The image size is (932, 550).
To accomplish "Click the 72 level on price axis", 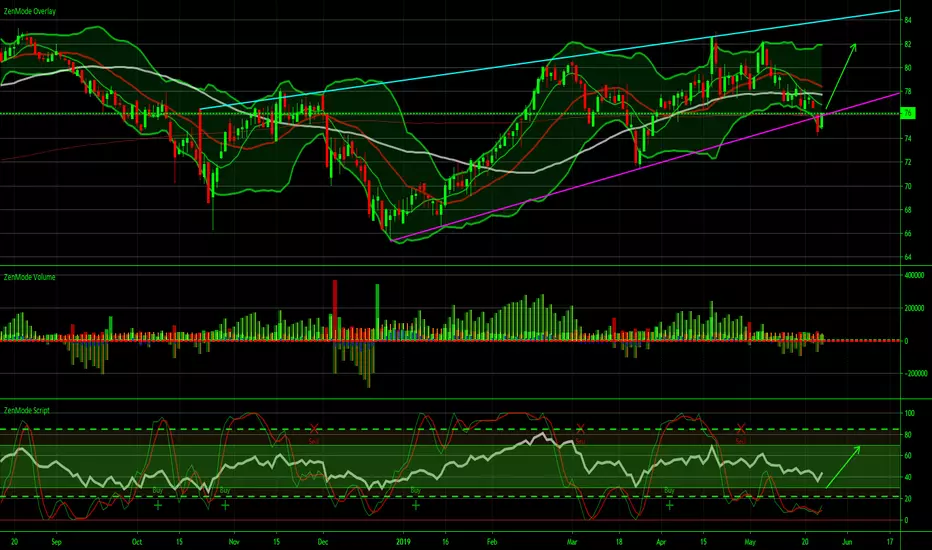I will tap(908, 162).
